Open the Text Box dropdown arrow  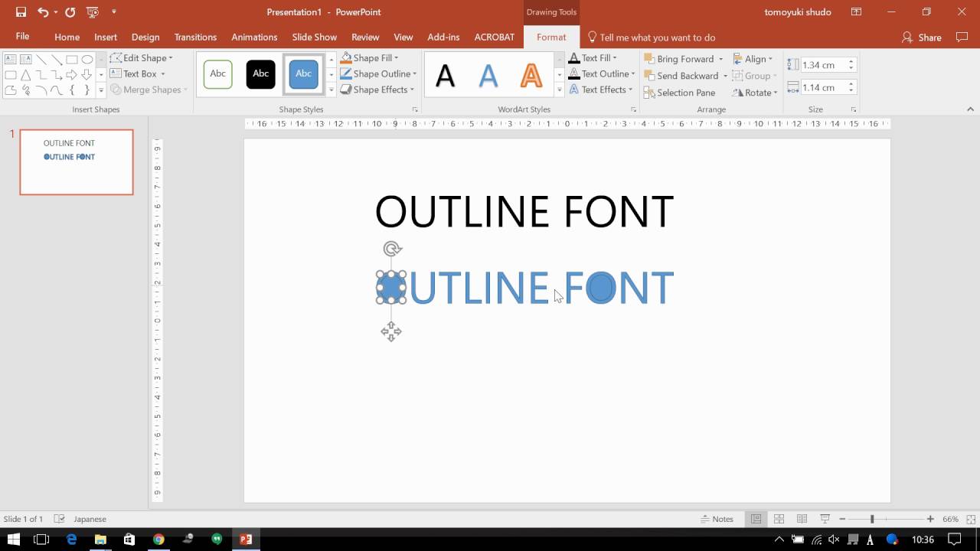pyautogui.click(x=163, y=74)
